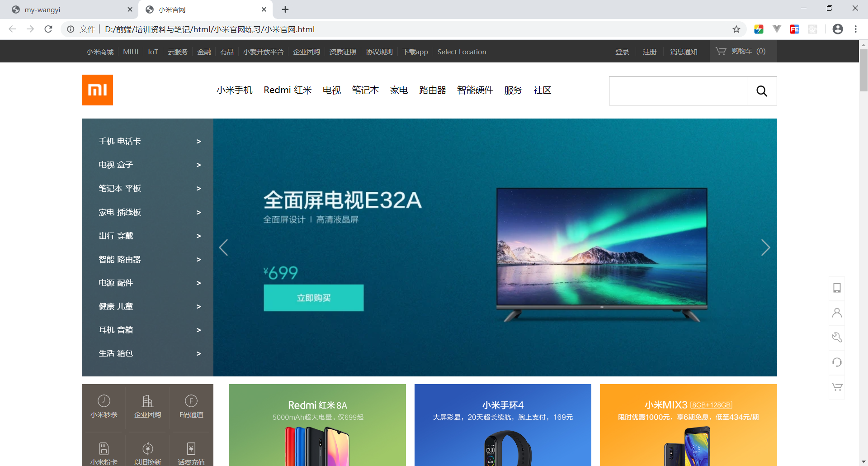Open 小米手环4 promo card
The image size is (868, 466).
pos(503,425)
